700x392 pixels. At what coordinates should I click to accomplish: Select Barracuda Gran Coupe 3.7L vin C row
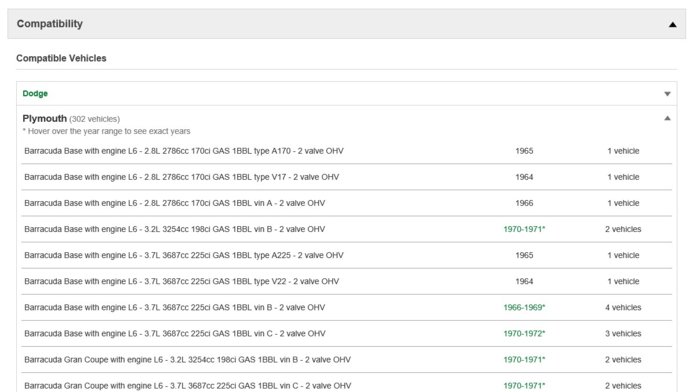(x=188, y=386)
